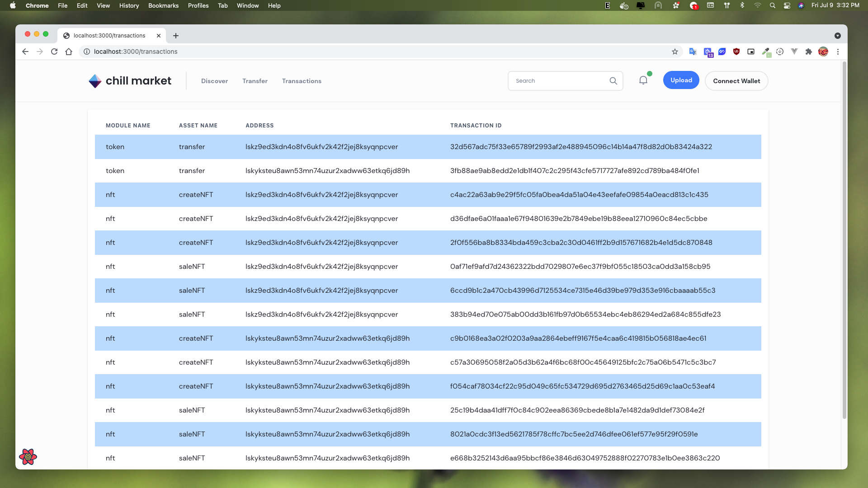Open the Transactions nav link
This screenshot has width=868, height=488.
click(x=302, y=81)
